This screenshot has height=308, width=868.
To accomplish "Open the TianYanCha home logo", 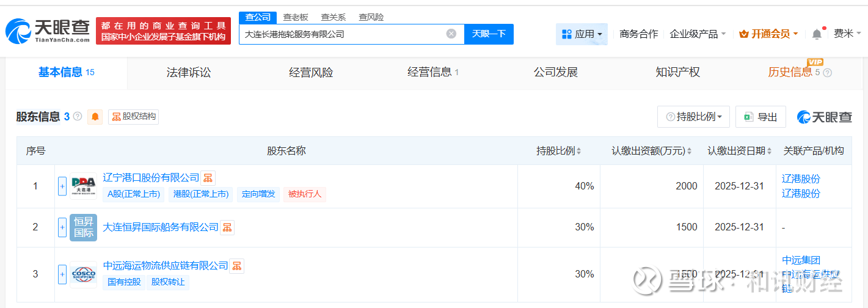I will click(x=48, y=31).
